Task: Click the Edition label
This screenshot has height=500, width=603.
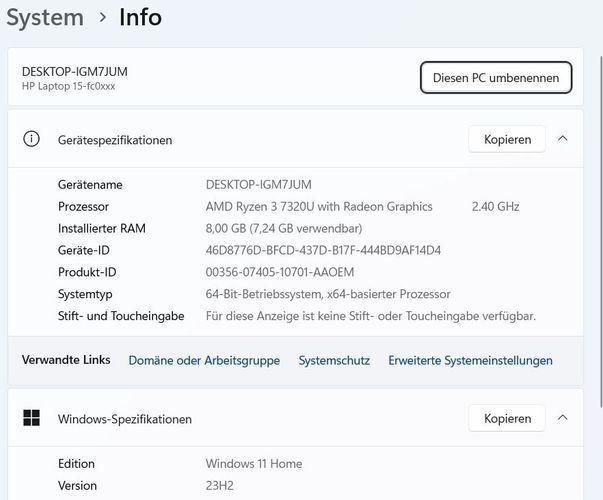Action: pos(76,464)
